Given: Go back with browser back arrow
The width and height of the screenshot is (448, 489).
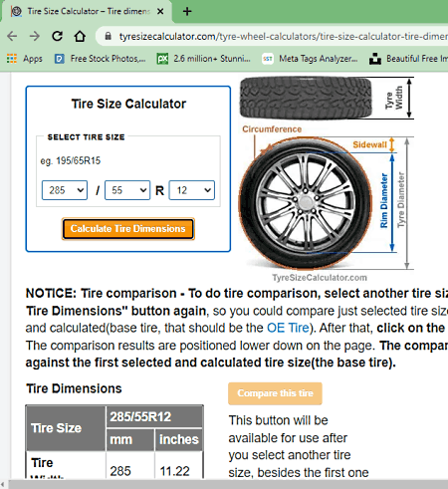Looking at the screenshot, I should click(12, 36).
